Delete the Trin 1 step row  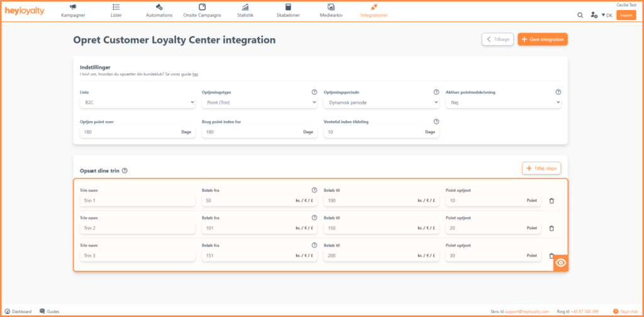point(552,201)
